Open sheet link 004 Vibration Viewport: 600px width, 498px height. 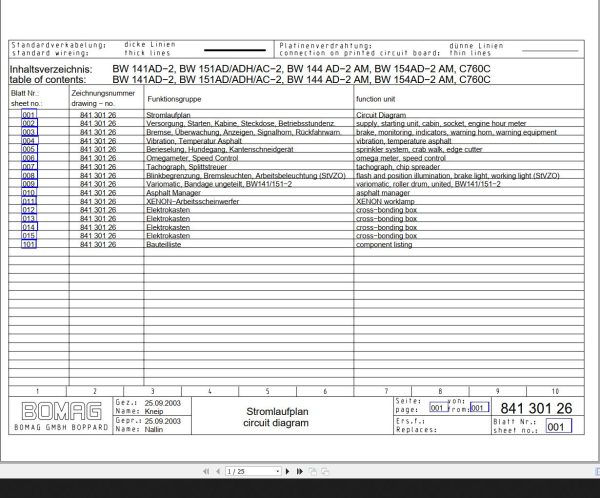(29, 140)
